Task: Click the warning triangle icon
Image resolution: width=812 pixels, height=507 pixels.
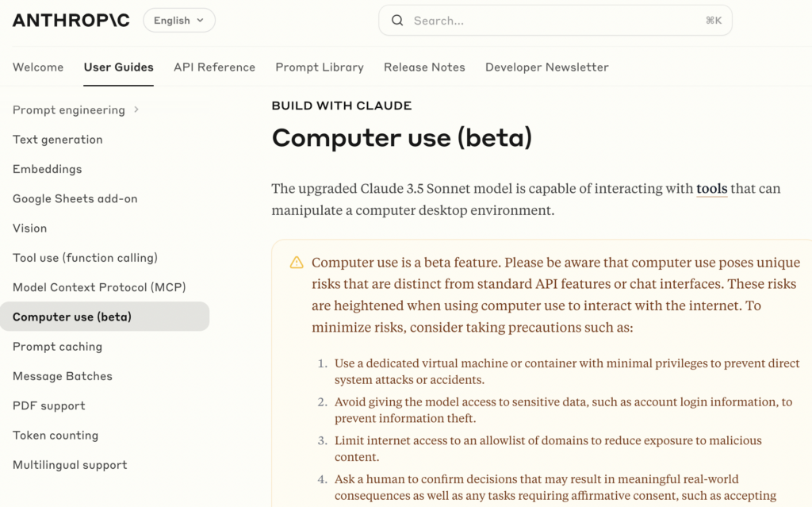Action: coord(297,263)
